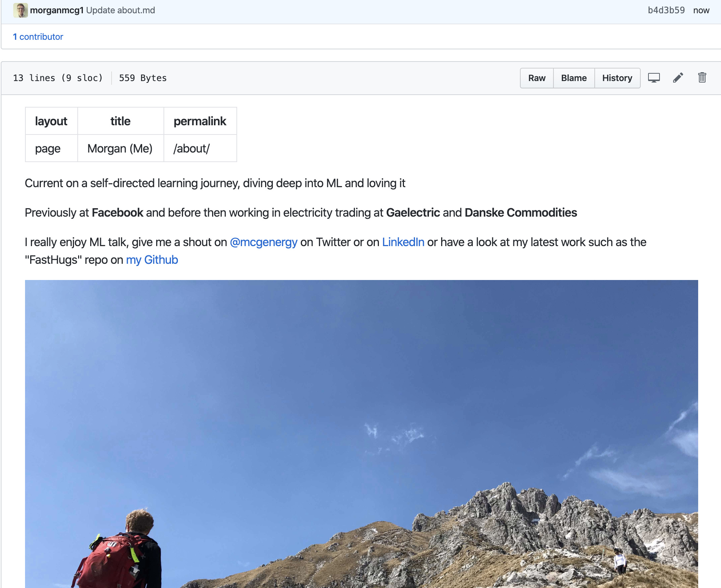Open the 1 contributor link

38,37
